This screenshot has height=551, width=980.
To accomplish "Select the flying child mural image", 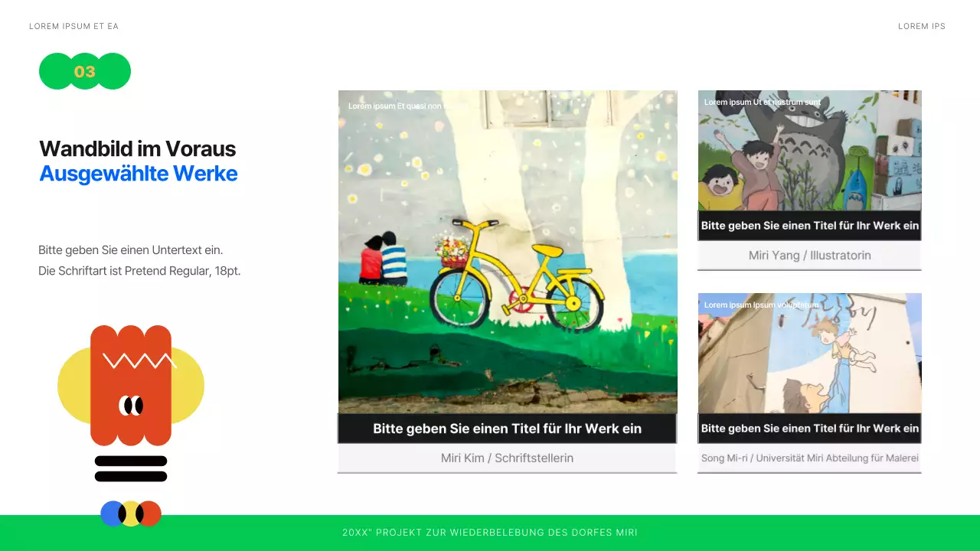I will [809, 353].
